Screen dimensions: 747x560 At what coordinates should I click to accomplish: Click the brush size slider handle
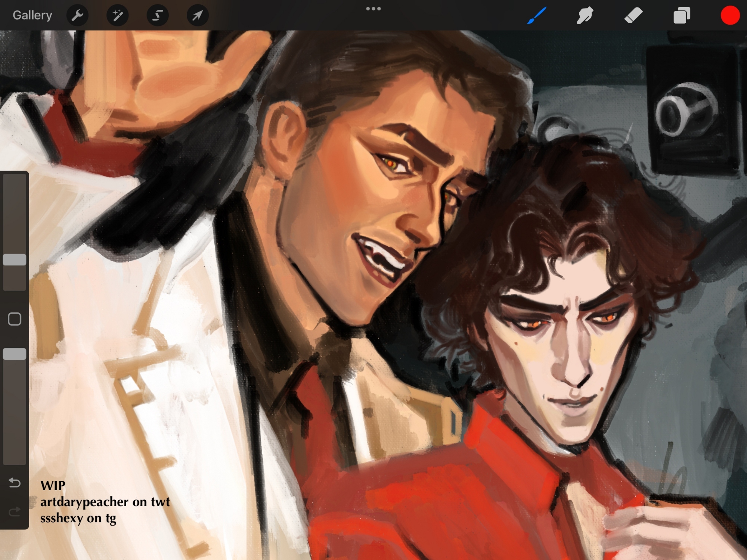[x=15, y=260]
